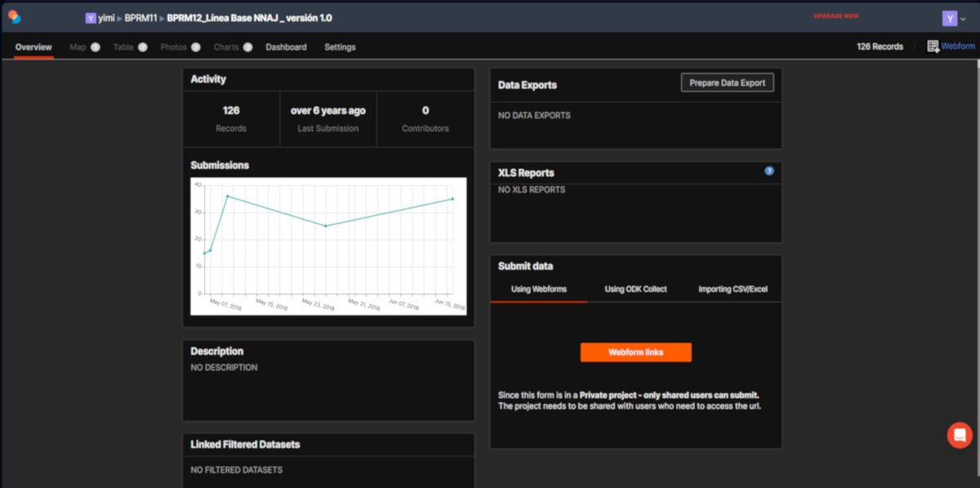This screenshot has width=980, height=488.
Task: Click the last data point on the Submissions chart
Action: 452,199
